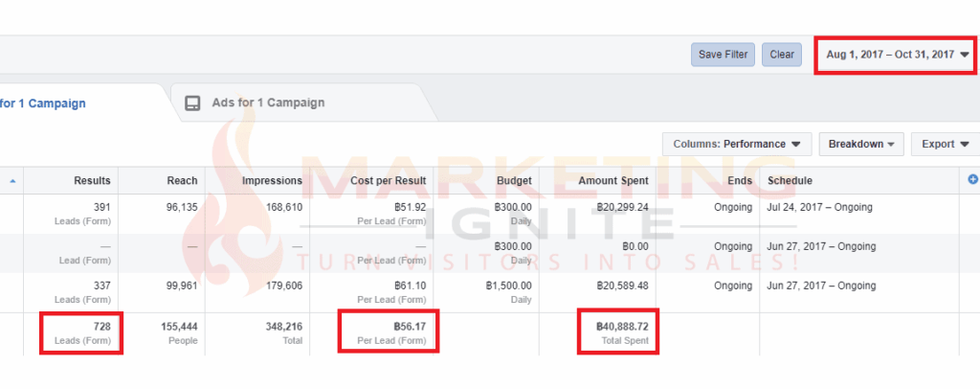The width and height of the screenshot is (980, 389).
Task: Click the Impressions column header
Action: click(x=272, y=180)
